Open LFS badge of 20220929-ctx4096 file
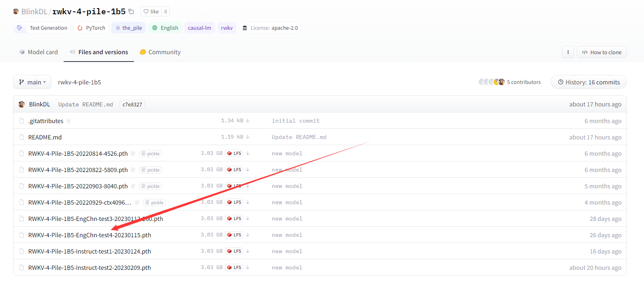The width and height of the screenshot is (644, 300). coord(234,202)
